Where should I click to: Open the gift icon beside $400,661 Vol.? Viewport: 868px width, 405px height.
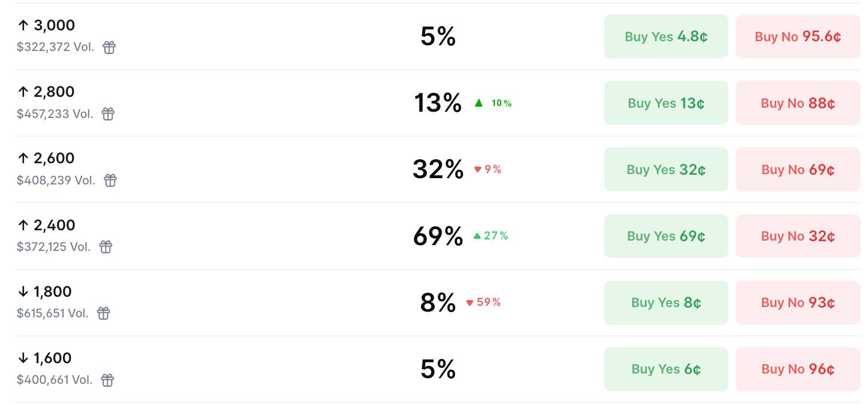(x=108, y=380)
